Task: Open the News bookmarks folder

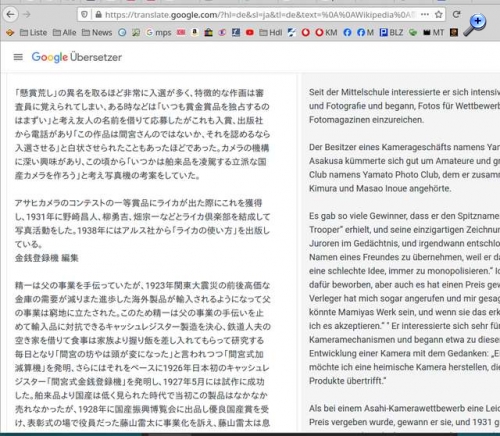Action: click(97, 33)
